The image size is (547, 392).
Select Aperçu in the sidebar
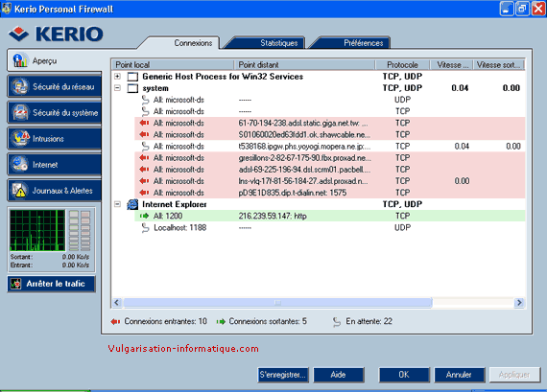pyautogui.click(x=55, y=60)
